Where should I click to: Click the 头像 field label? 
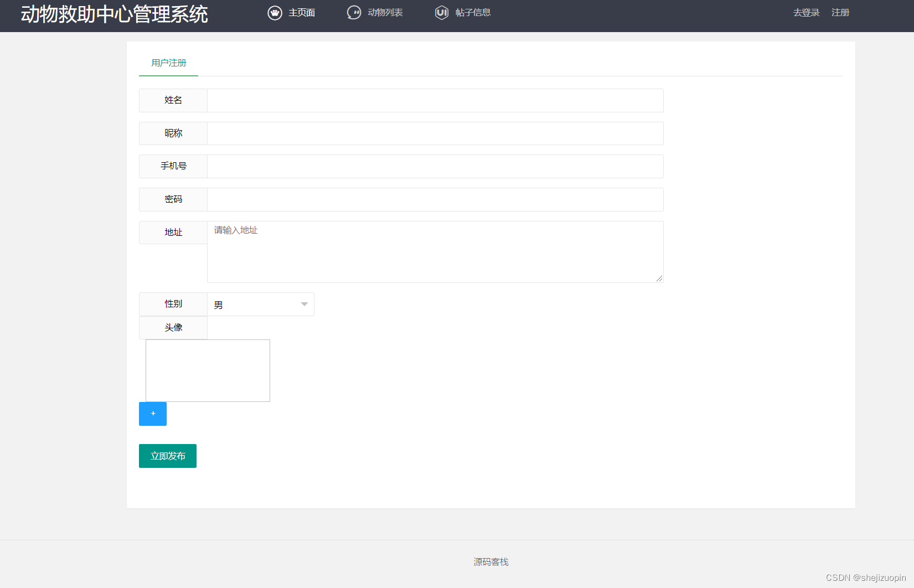click(x=173, y=328)
